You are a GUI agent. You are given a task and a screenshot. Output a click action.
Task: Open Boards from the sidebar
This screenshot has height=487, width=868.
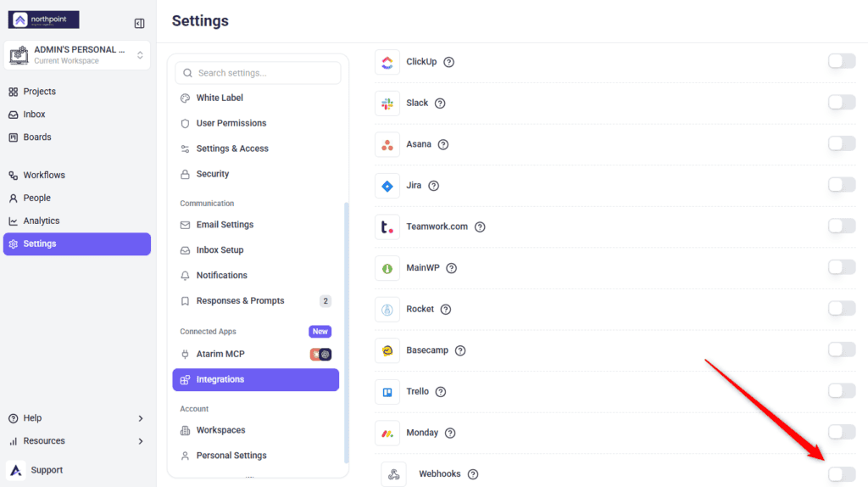coord(77,137)
